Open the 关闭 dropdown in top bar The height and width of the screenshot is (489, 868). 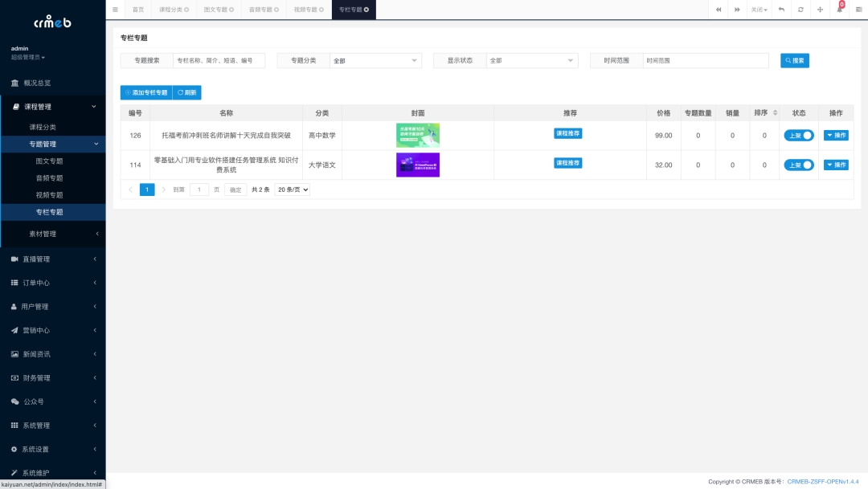pyautogui.click(x=759, y=10)
